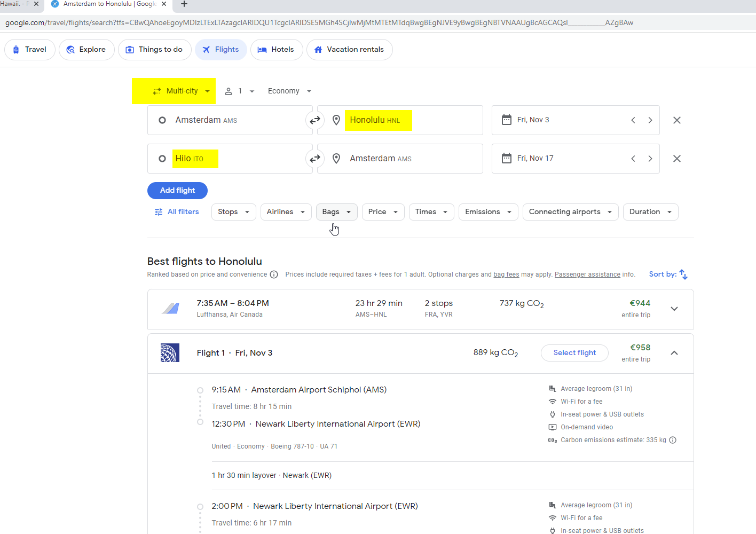Remove the Fri, Nov 17 flight leg
756x534 pixels.
click(676, 159)
